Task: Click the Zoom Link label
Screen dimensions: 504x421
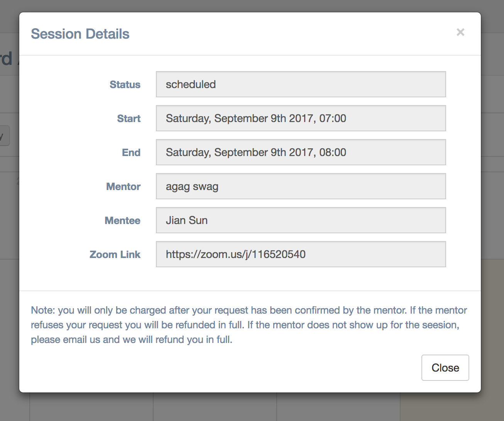Action: [x=115, y=255]
